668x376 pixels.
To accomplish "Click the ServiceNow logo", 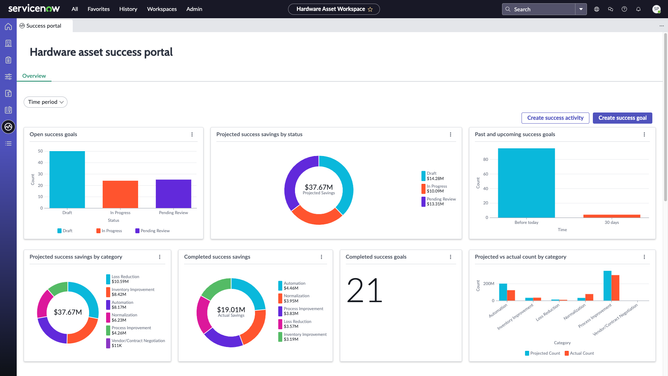I will [x=34, y=9].
